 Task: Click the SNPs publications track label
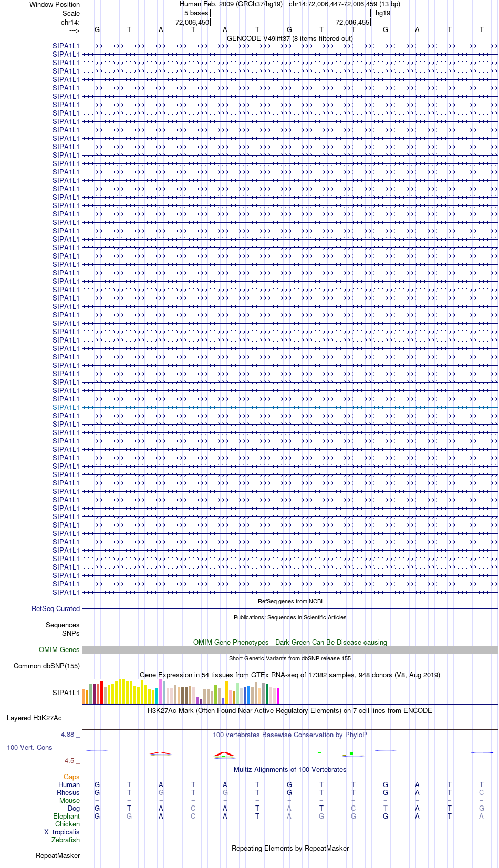pyautogui.click(x=71, y=633)
